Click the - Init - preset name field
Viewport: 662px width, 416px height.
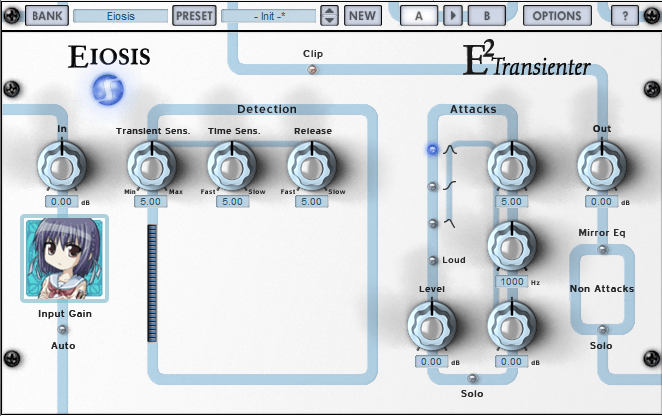point(269,16)
